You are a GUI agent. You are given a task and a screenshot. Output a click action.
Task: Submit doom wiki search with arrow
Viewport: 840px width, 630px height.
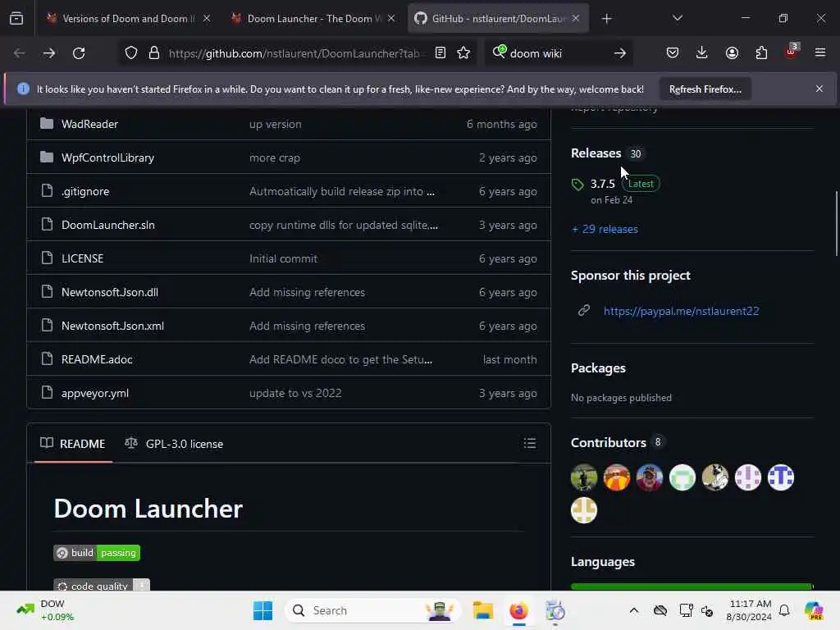tap(620, 53)
